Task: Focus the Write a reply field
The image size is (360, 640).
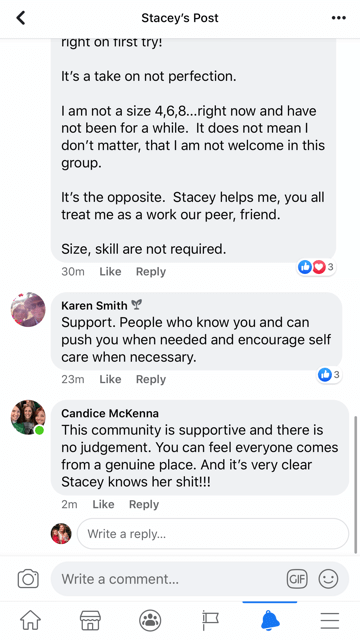Action: pos(213,534)
